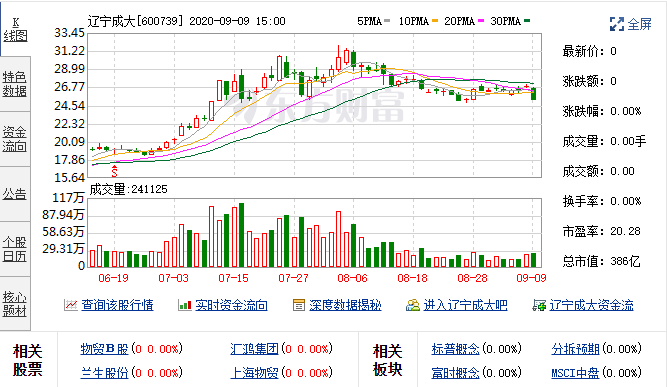667x387 pixels.
Task: Open the 进入辽宁成大吧 link
Action: [x=465, y=305]
